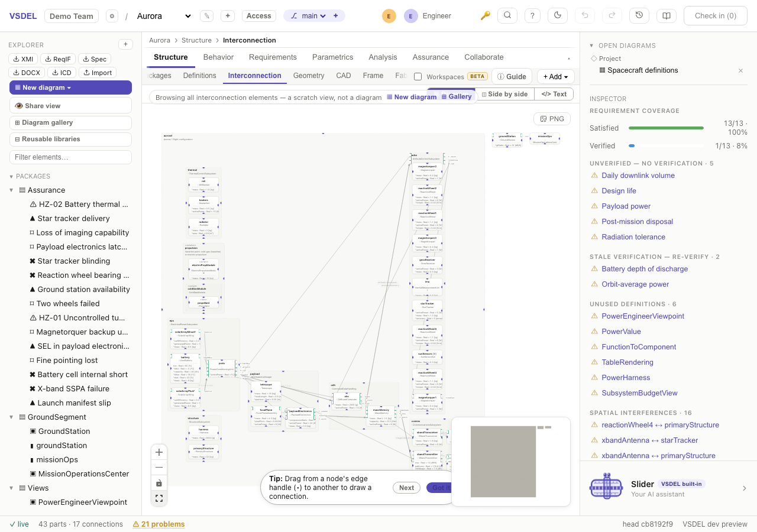Open the project settings gear icon
This screenshot has height=532, width=757.
pyautogui.click(x=112, y=16)
